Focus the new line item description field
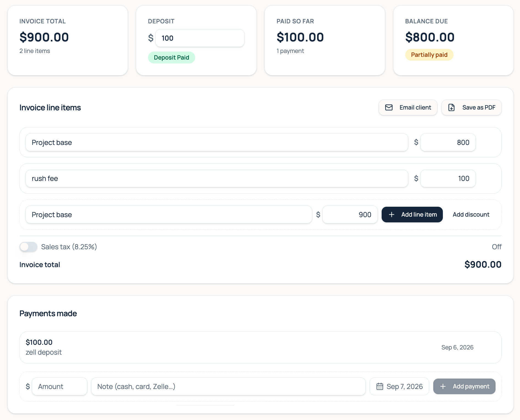 169,215
